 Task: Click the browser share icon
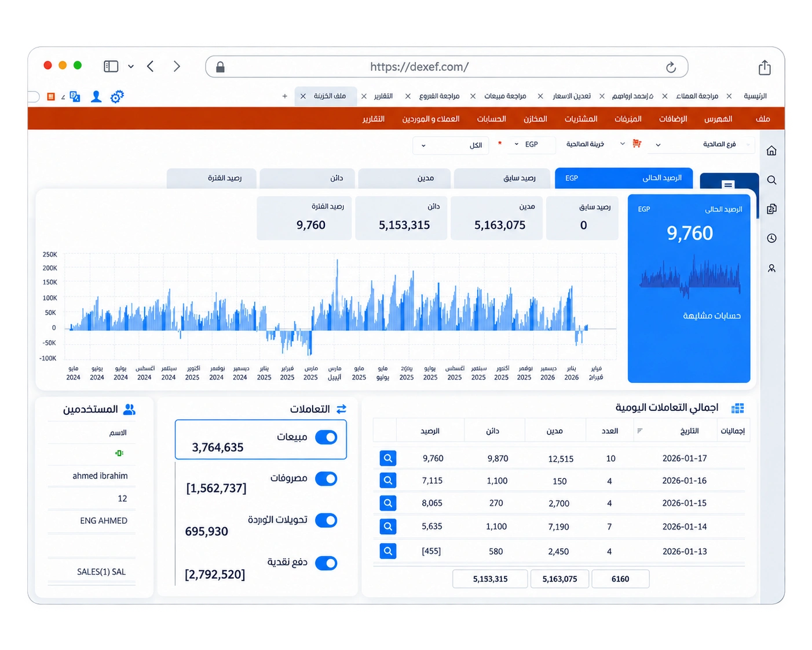click(765, 67)
